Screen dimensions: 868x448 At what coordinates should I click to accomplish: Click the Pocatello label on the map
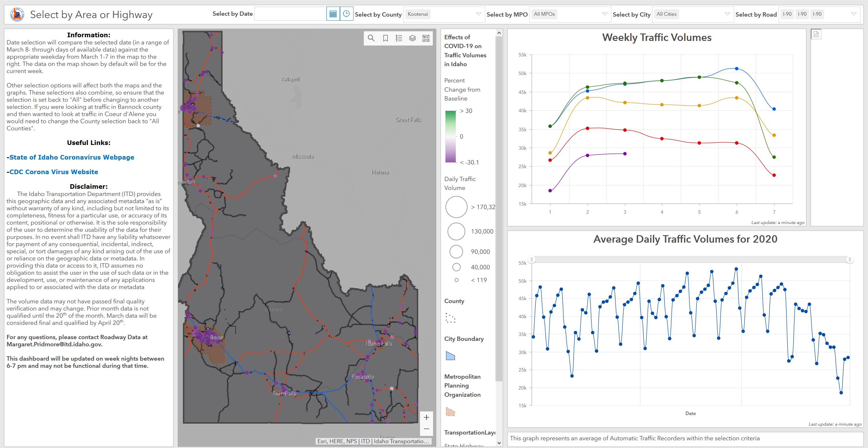[363, 377]
